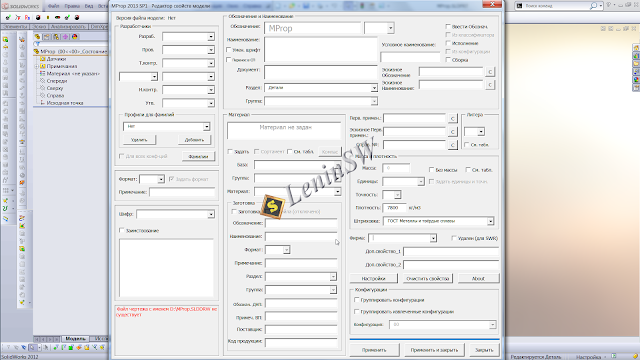Click the black oval macro toolbar icon
This screenshot has height=360, width=640.
point(58,18)
